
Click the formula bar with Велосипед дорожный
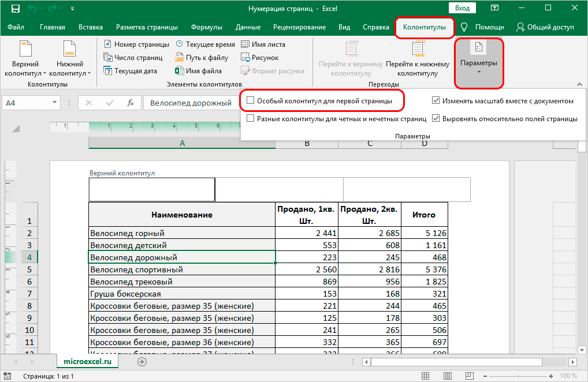tap(191, 103)
